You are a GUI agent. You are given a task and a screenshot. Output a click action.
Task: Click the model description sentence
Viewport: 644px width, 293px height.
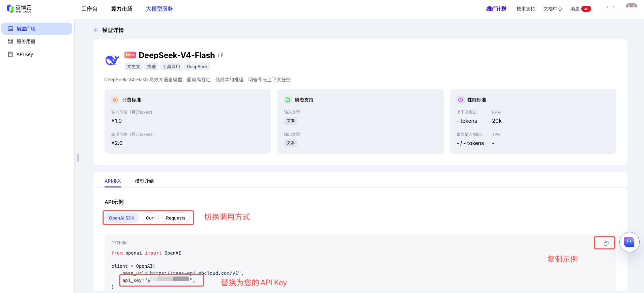click(197, 80)
